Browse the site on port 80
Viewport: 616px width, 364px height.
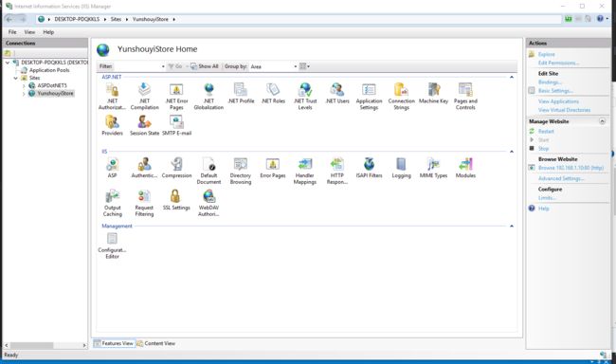pos(571,168)
